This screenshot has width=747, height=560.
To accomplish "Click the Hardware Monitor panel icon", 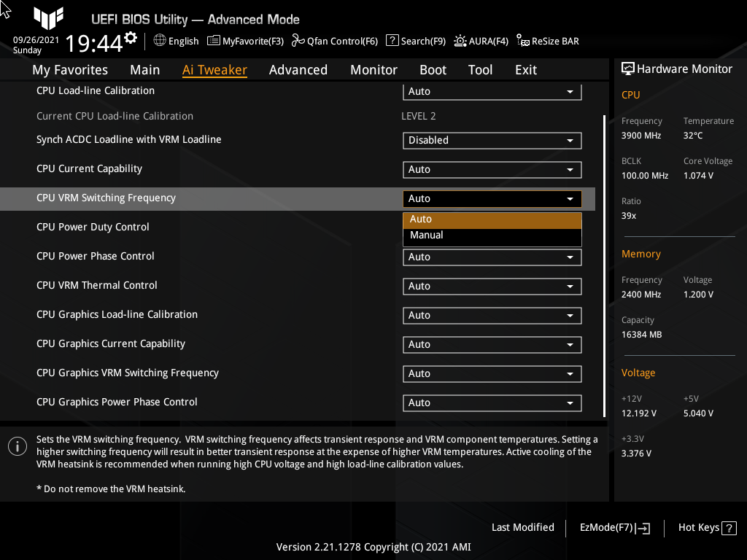I will coord(628,69).
